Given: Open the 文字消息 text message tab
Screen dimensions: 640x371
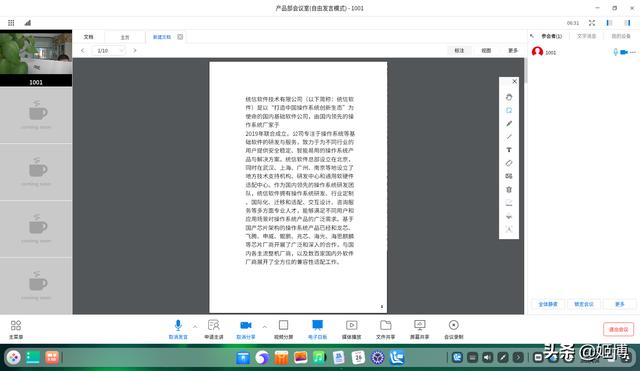Looking at the screenshot, I should coord(587,36).
